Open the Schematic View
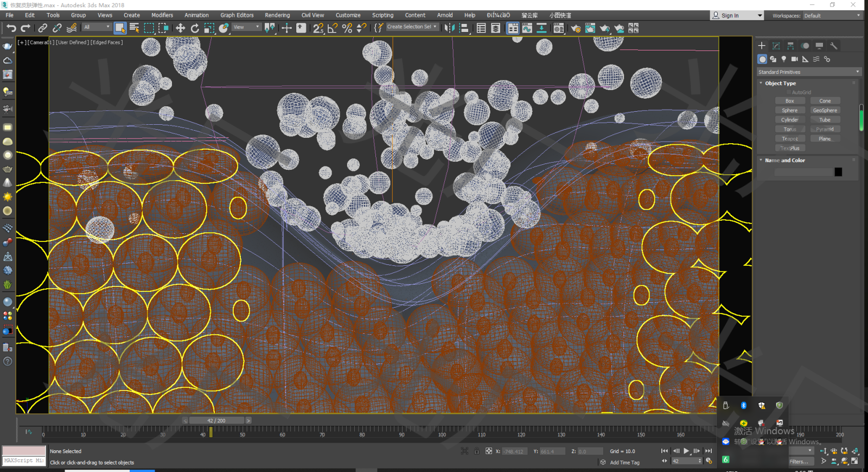This screenshot has height=472, width=868. point(541,28)
